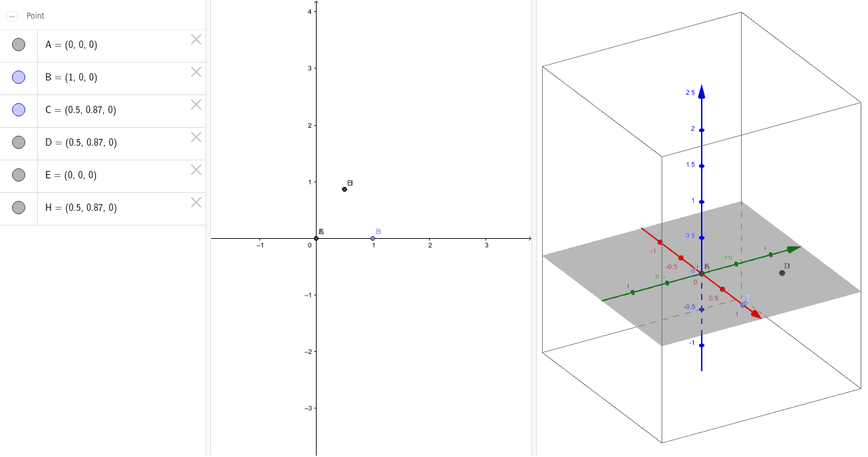Toggle visibility circle of point A
This screenshot has width=868, height=457.
[19, 45]
